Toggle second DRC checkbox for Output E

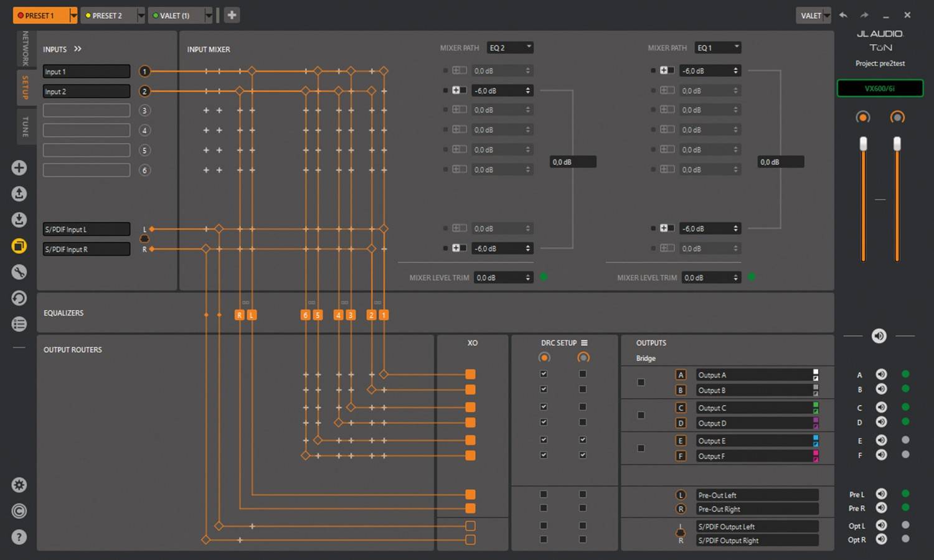point(583,440)
